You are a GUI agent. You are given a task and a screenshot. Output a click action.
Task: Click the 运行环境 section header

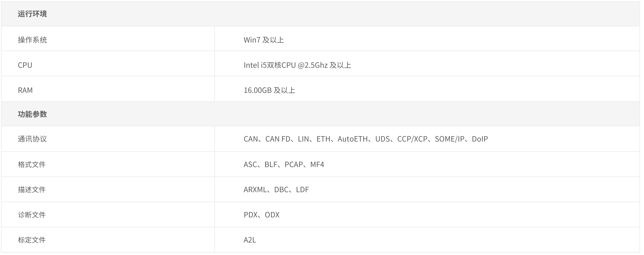(32, 14)
